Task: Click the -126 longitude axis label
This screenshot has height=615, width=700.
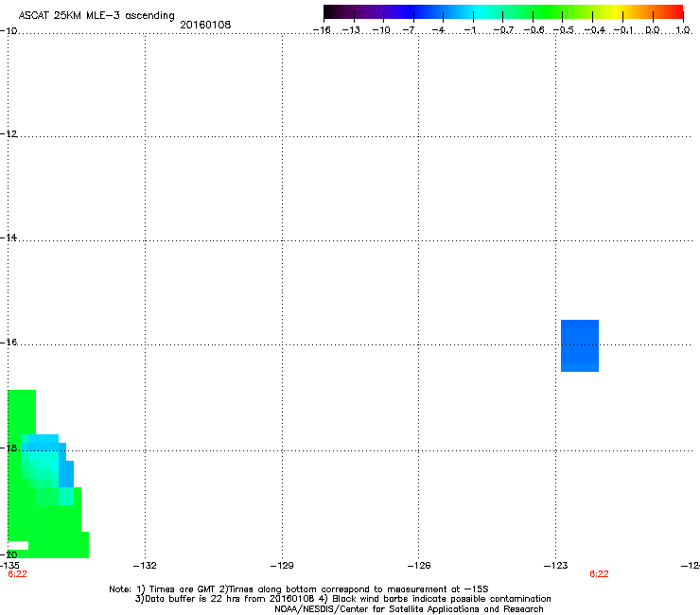Action: pyautogui.click(x=419, y=566)
